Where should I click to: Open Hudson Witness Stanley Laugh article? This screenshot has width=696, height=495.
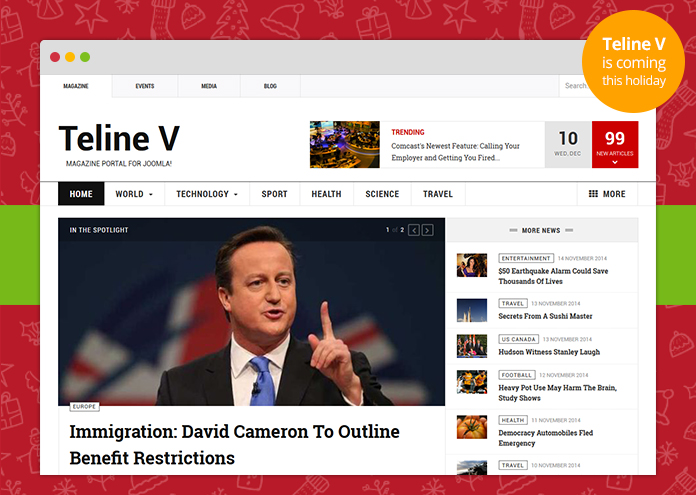tap(549, 352)
